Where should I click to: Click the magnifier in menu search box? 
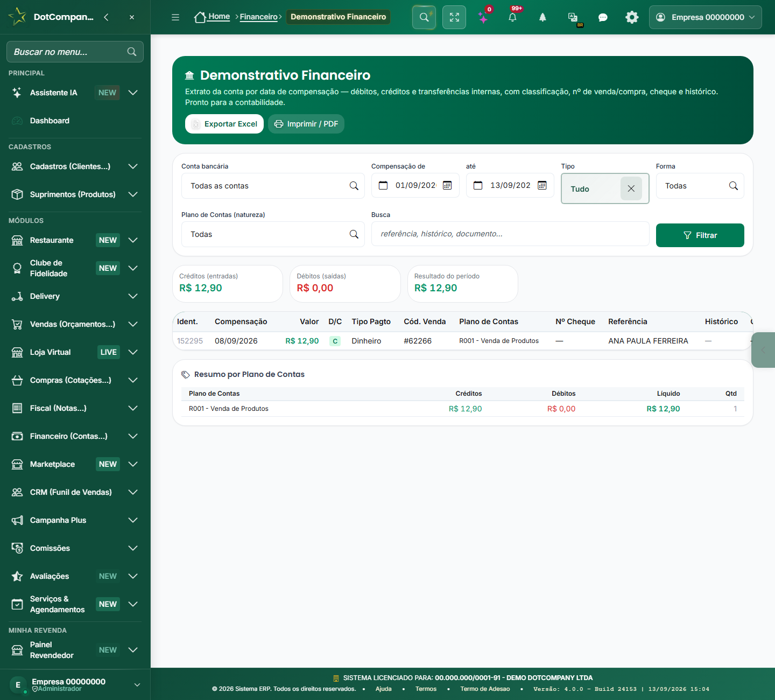(x=132, y=52)
